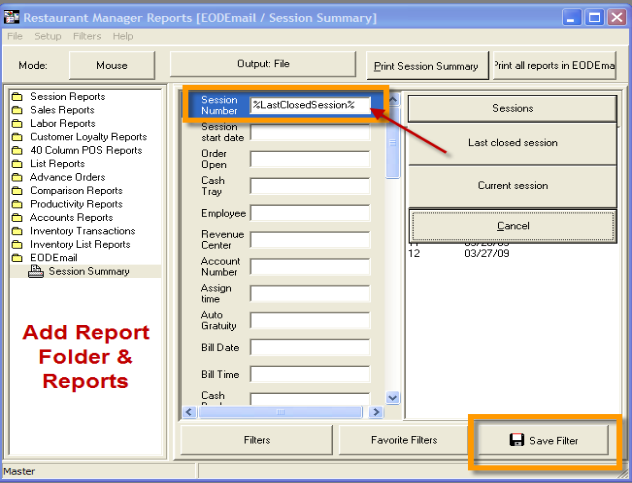The width and height of the screenshot is (632, 483).
Task: Click the Save Filter button
Action: [543, 440]
